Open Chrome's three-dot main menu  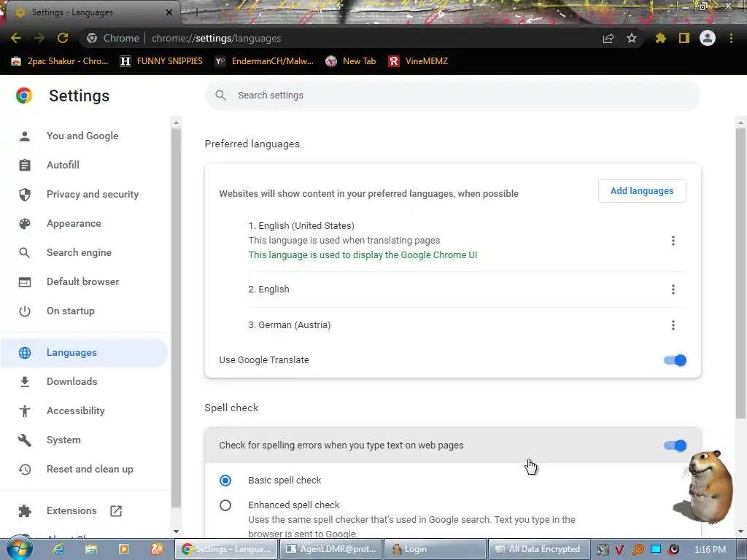click(x=731, y=38)
